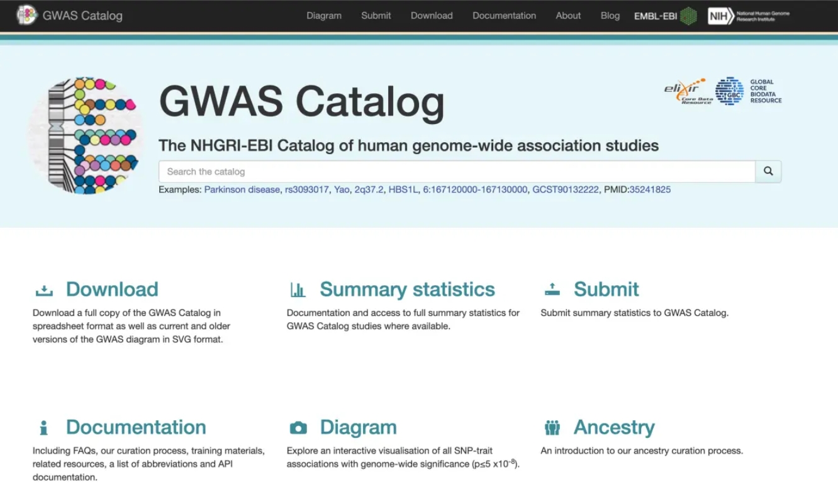
Task: Click the Ancestry people icon
Action: tap(552, 428)
